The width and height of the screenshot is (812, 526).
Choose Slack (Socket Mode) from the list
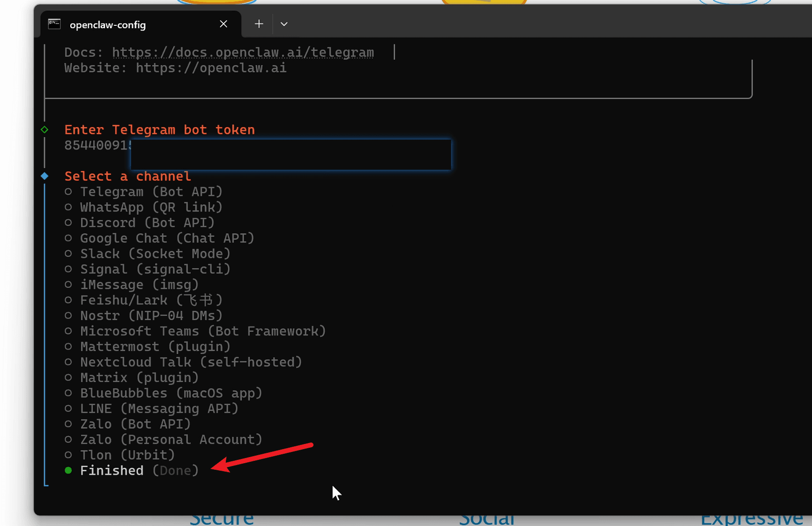tap(155, 254)
